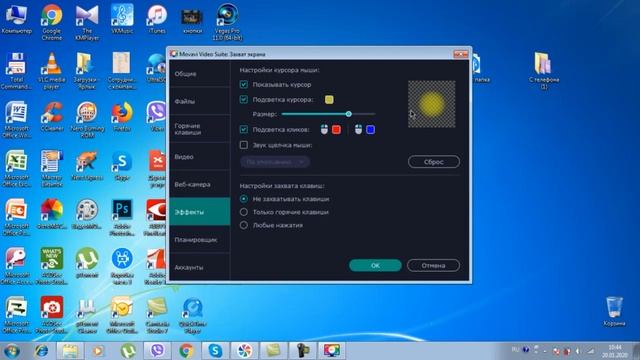Select the Skype desktop shortcut
This screenshot has height=360, width=640.
pyautogui.click(x=122, y=165)
